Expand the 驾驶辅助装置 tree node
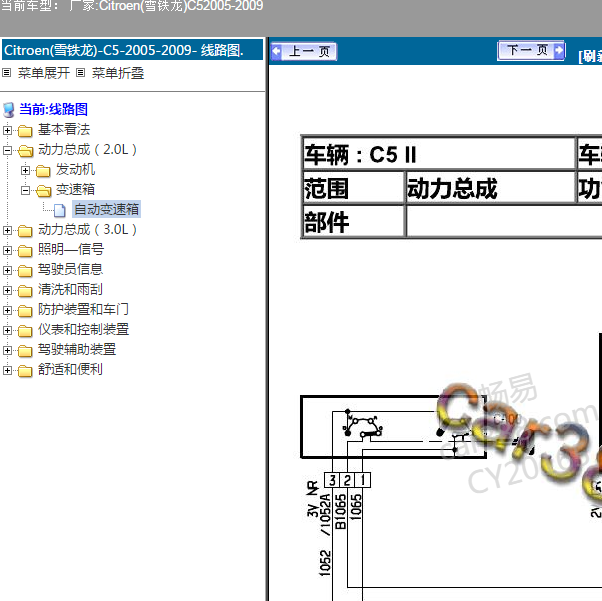Viewport: 602px width, 601px height. click(x=7, y=350)
